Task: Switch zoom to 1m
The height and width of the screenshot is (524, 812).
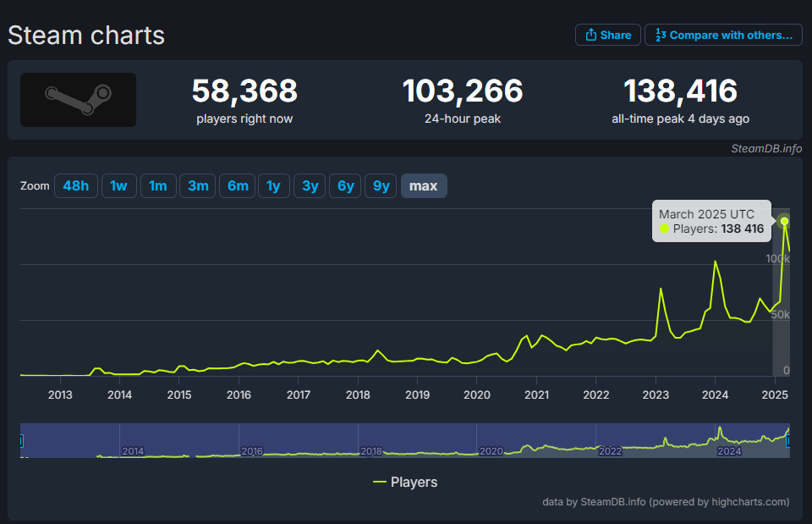Action: [x=158, y=185]
